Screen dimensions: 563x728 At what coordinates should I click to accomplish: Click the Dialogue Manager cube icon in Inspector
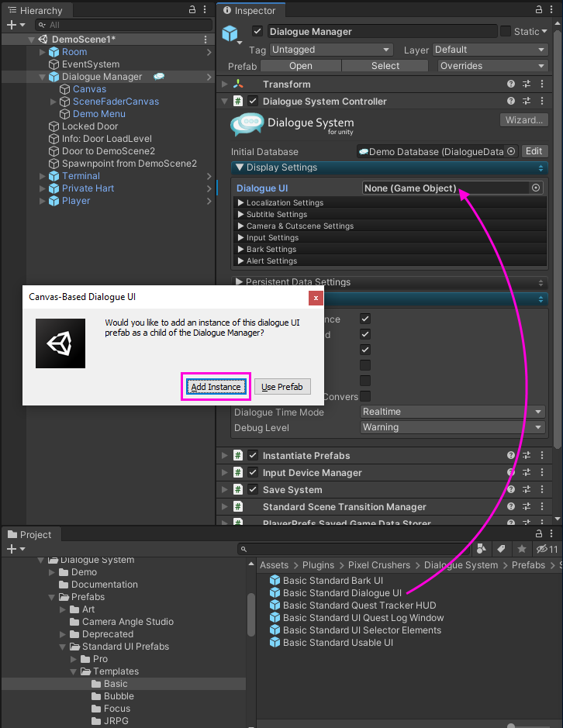[230, 33]
